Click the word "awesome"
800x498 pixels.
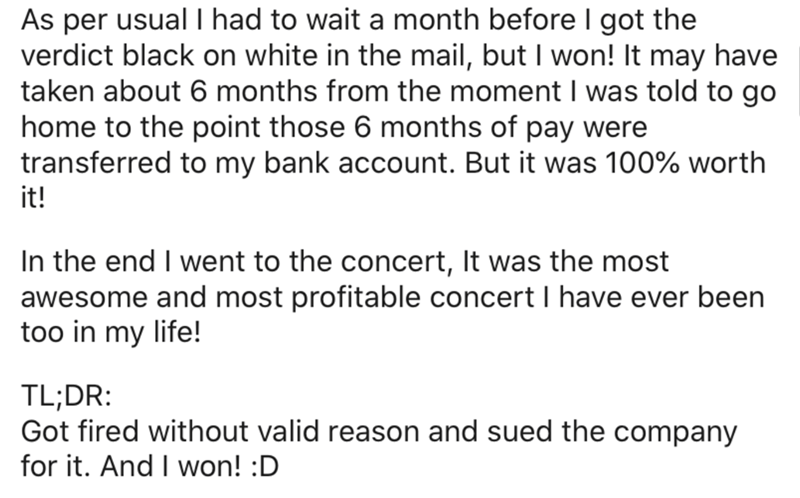[84, 298]
